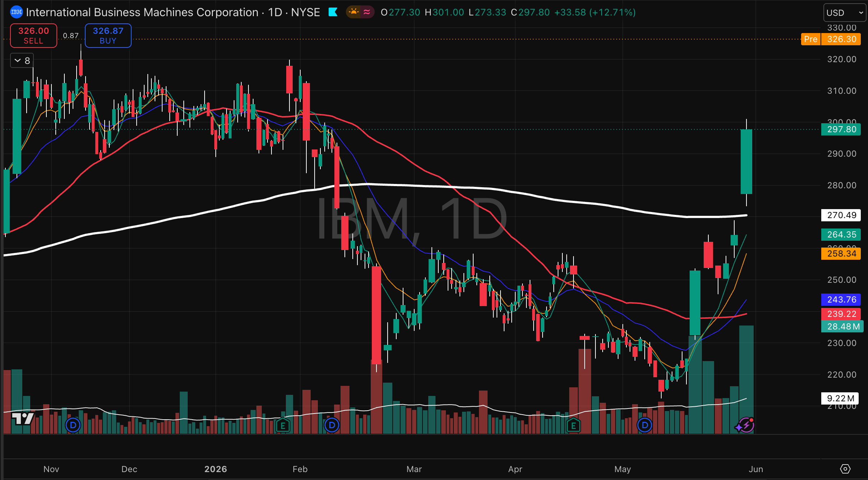Click the green 297.80 last price label
The width and height of the screenshot is (868, 480).
pyautogui.click(x=841, y=129)
